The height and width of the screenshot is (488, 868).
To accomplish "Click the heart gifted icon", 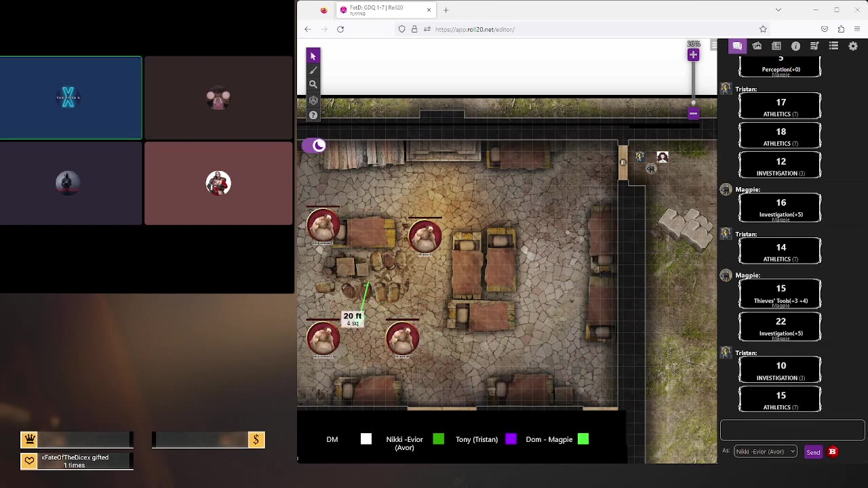I will click(x=29, y=461).
